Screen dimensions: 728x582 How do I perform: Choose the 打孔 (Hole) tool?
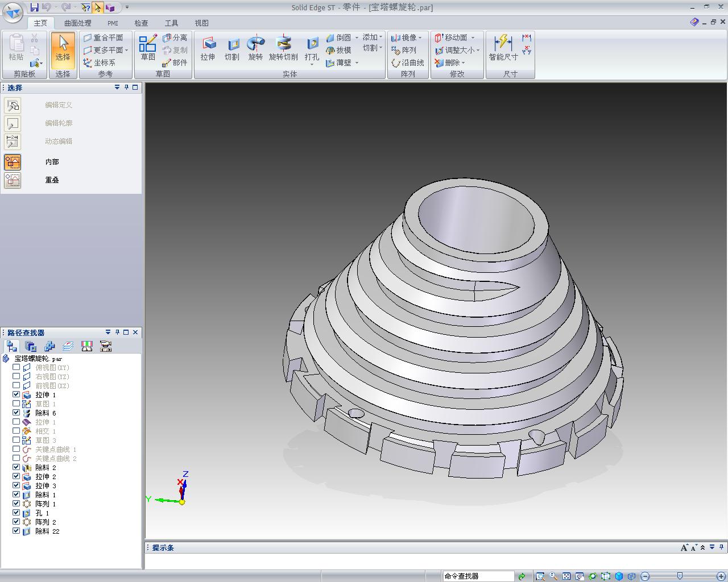(312, 51)
